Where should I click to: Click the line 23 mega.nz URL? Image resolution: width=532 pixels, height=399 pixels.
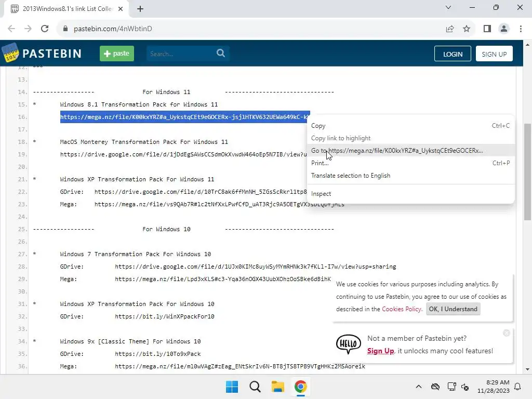click(x=219, y=204)
